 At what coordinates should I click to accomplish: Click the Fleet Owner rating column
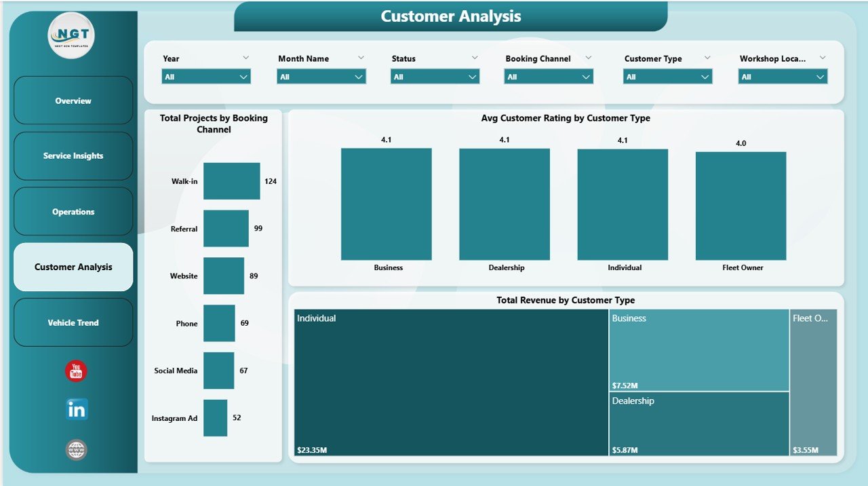click(741, 206)
